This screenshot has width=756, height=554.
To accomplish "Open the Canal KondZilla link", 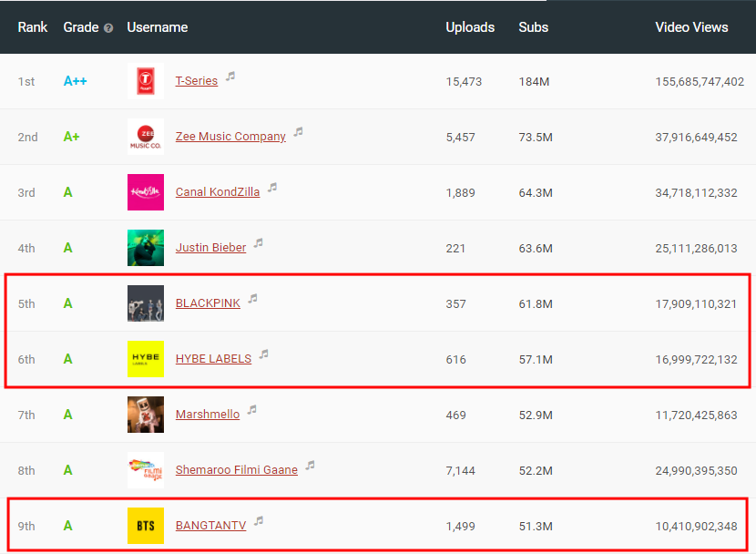I will (218, 192).
